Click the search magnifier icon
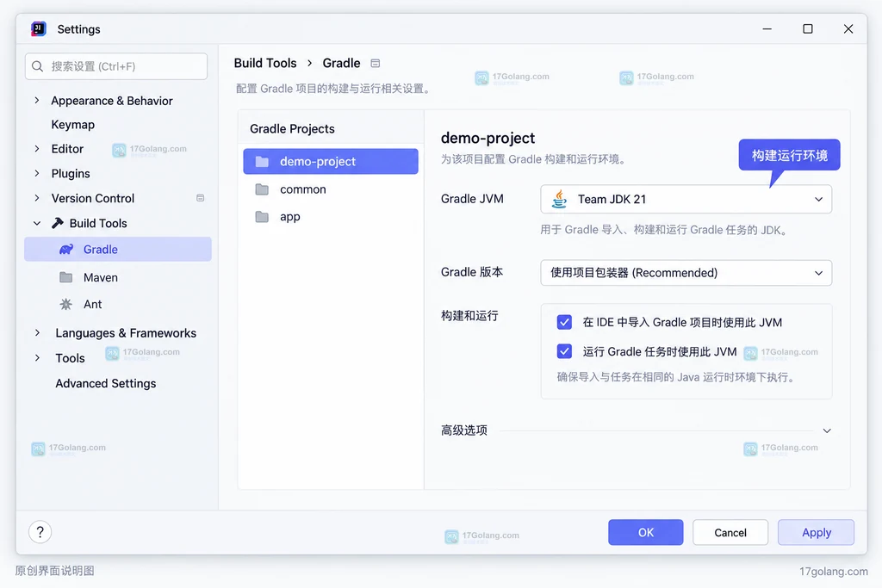The width and height of the screenshot is (882, 588). (38, 66)
